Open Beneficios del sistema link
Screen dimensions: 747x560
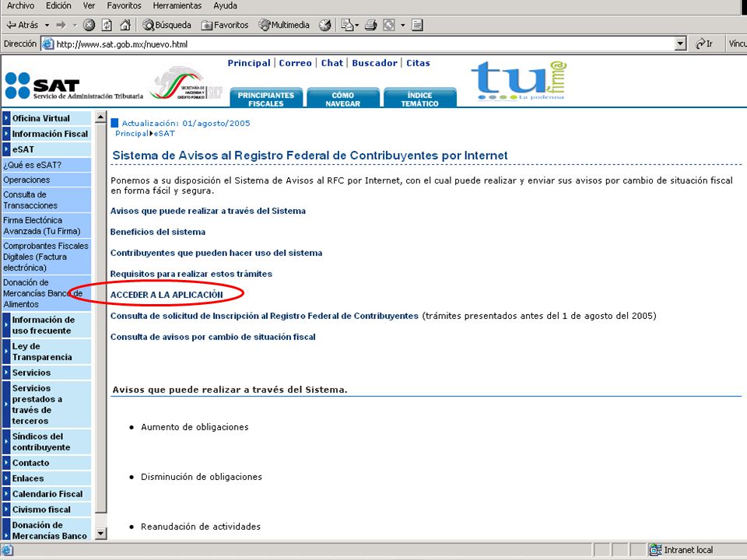[x=158, y=232]
